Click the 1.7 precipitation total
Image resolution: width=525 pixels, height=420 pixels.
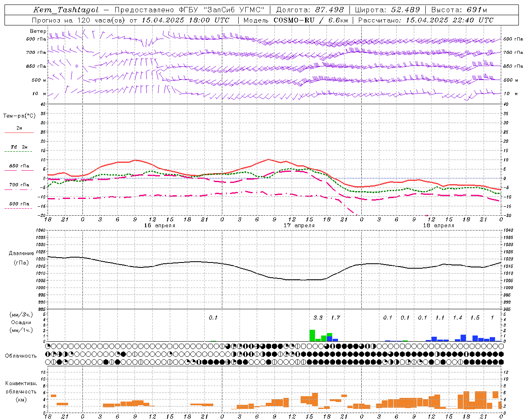pyautogui.click(x=336, y=317)
